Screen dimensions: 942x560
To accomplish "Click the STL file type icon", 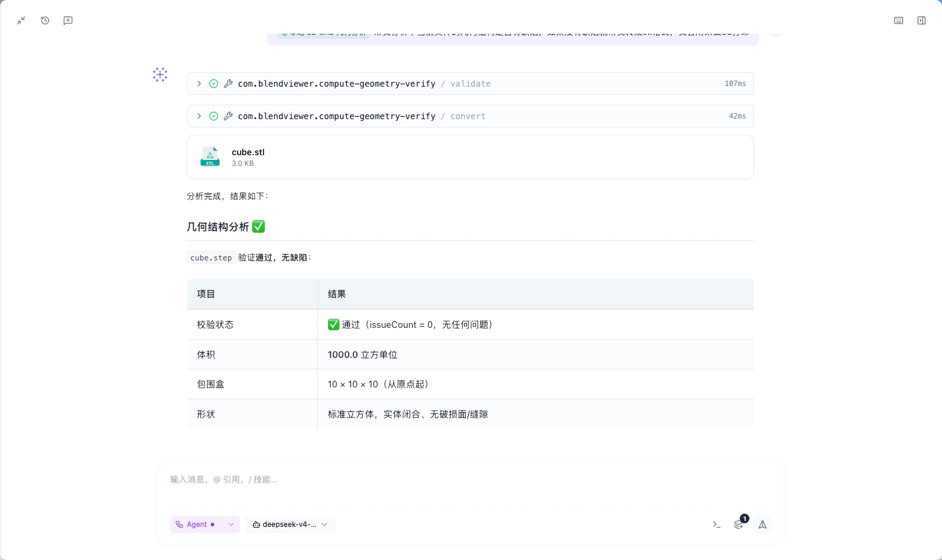I will (x=210, y=157).
